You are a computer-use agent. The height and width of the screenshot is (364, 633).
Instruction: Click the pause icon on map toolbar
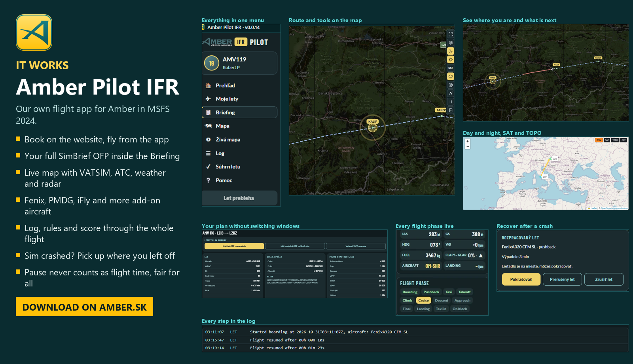pyautogui.click(x=451, y=102)
